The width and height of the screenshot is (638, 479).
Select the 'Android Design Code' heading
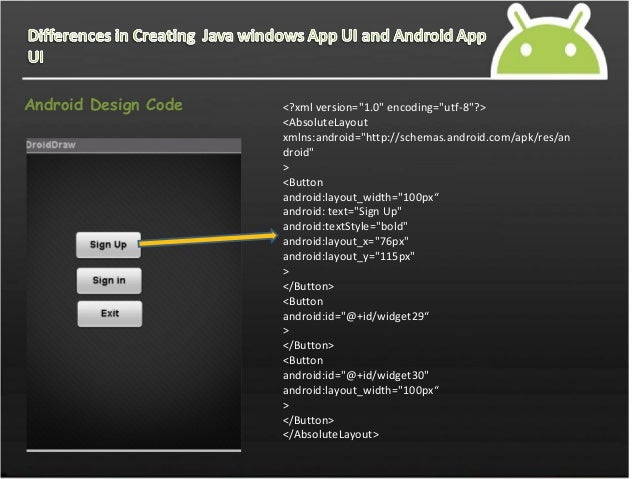point(104,105)
